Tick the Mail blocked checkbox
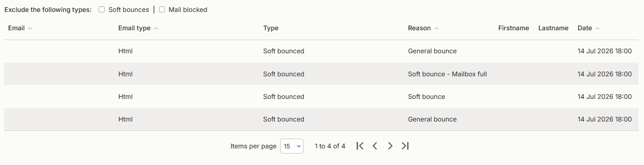Viewport: 644px width, 165px height. [x=162, y=10]
